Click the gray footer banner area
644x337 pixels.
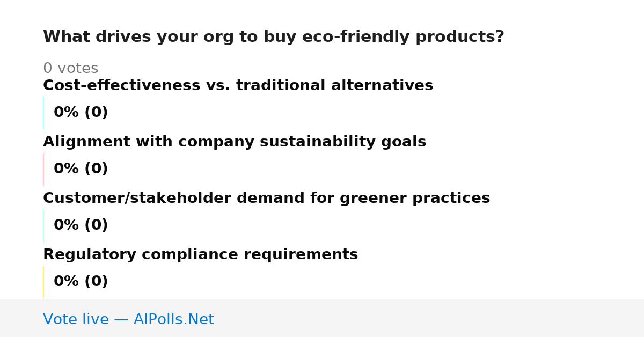click(x=322, y=318)
